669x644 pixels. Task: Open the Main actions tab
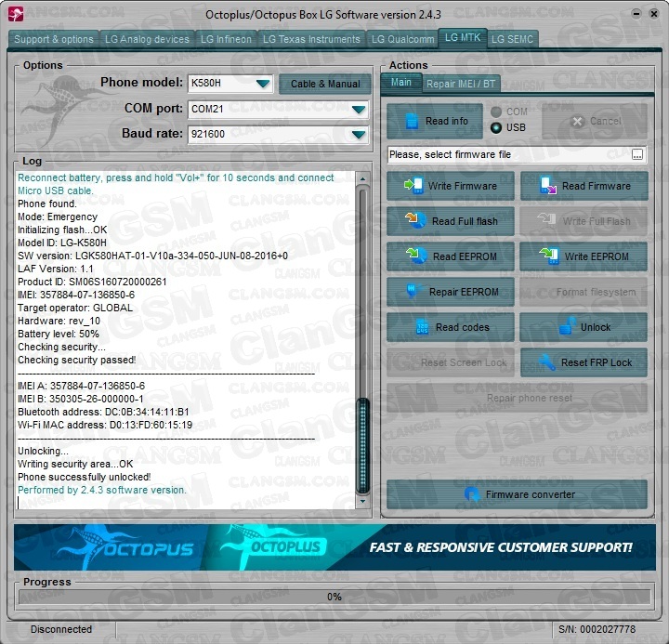point(401,82)
